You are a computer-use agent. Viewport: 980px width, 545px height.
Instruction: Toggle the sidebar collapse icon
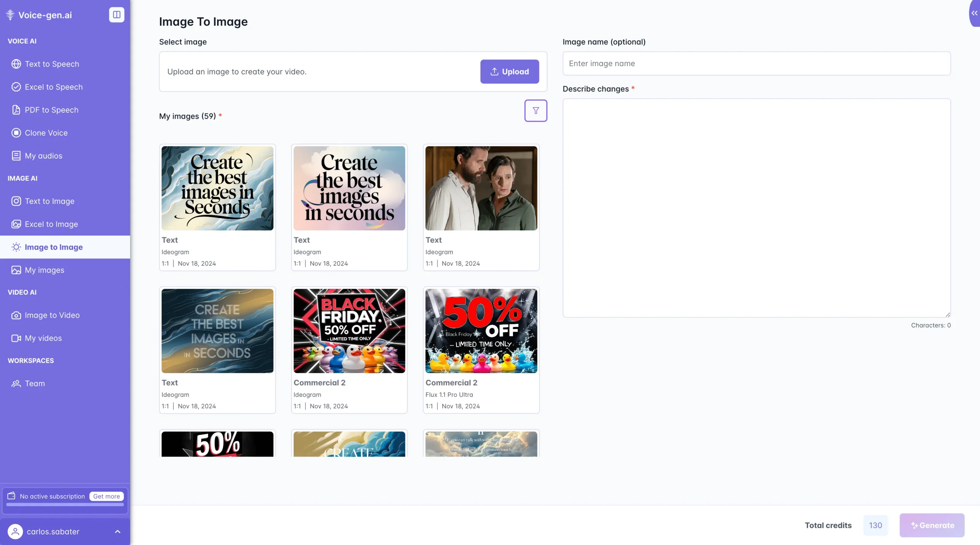(x=116, y=15)
